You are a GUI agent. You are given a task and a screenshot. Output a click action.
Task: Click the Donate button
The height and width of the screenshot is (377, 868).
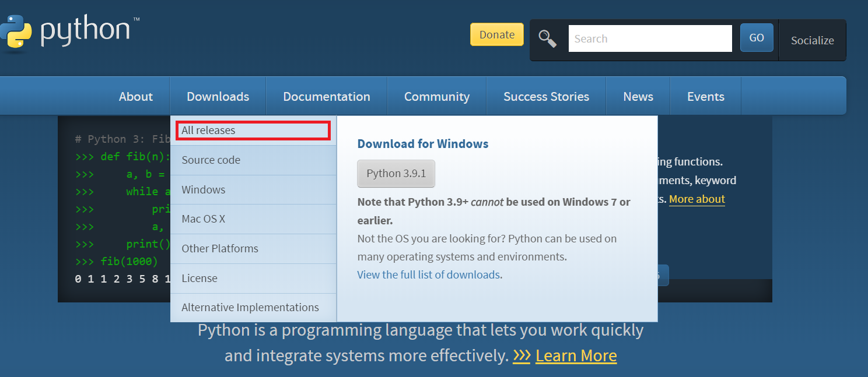click(x=497, y=34)
